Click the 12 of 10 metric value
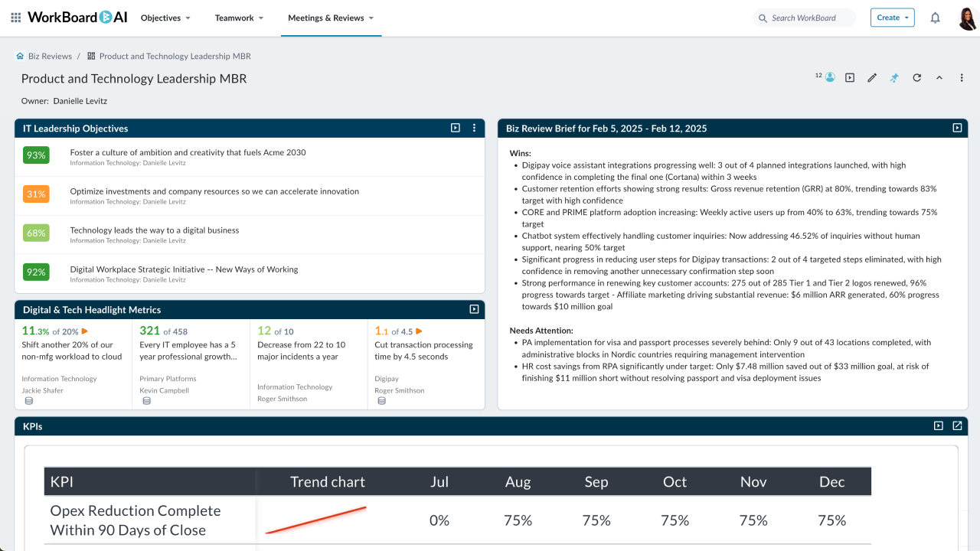Image resolution: width=980 pixels, height=551 pixels. [x=276, y=331]
